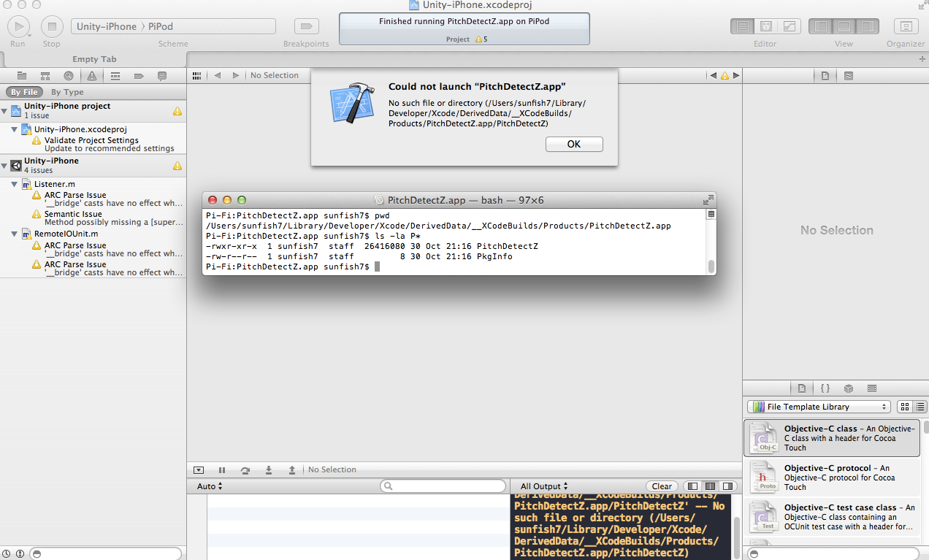Click Step Into in debug bar
Viewport: 929px width, 560px height.
pyautogui.click(x=269, y=469)
